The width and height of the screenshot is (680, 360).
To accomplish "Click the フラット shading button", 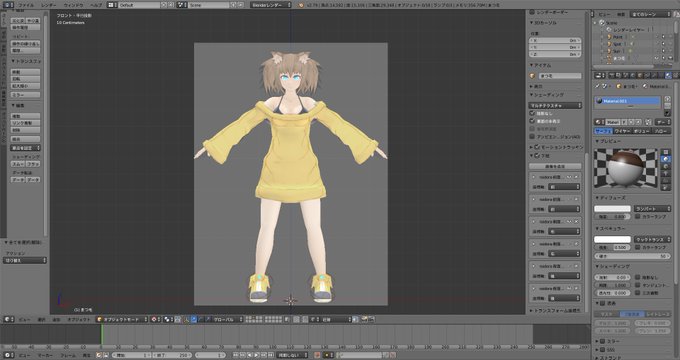I will point(33,164).
